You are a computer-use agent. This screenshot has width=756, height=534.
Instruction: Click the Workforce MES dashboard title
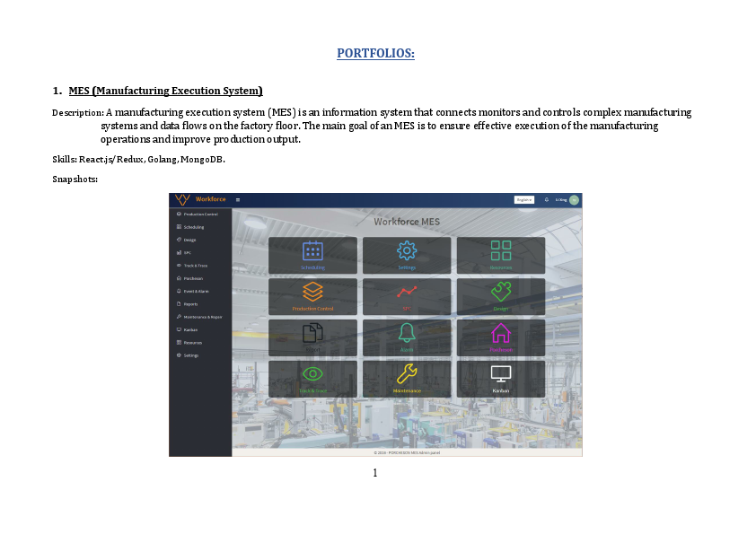[407, 222]
